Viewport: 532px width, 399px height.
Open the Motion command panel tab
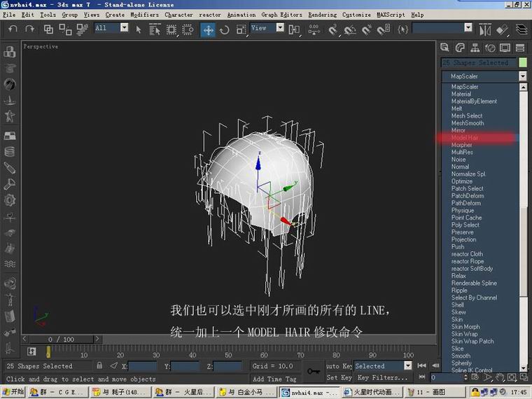pyautogui.click(x=490, y=48)
